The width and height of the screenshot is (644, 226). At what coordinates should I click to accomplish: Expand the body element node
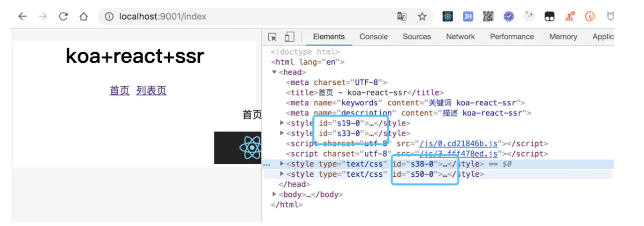[x=274, y=194]
